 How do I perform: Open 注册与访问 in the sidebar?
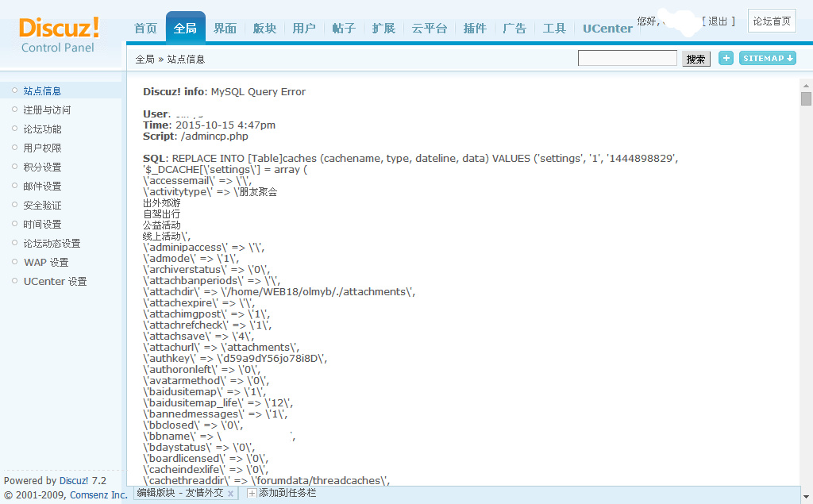point(47,110)
